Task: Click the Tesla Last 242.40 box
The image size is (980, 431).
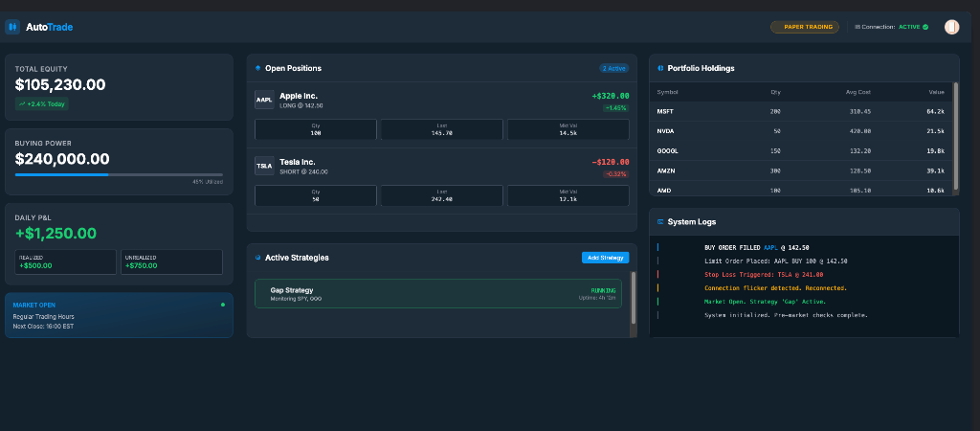Action: tap(442, 195)
